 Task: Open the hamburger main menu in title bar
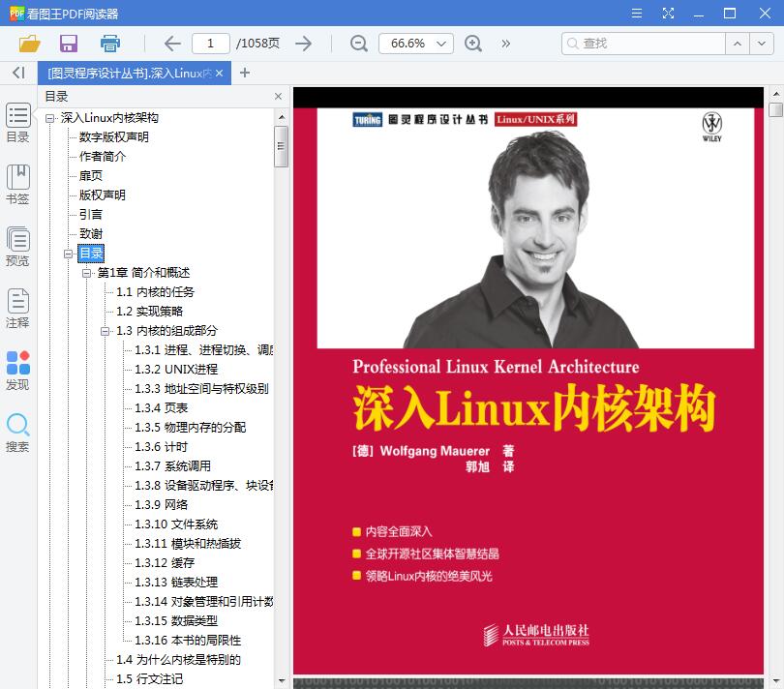637,13
